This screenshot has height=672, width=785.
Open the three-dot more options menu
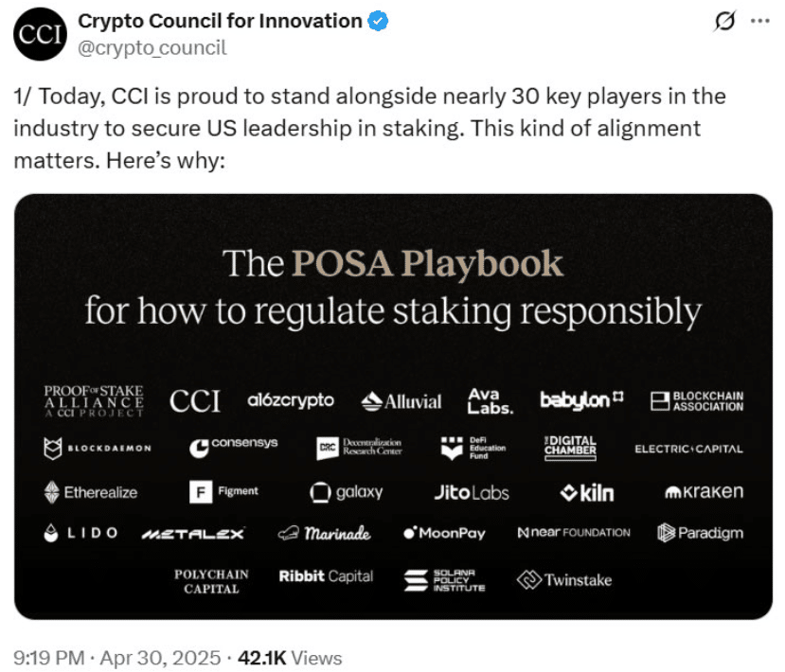759,22
